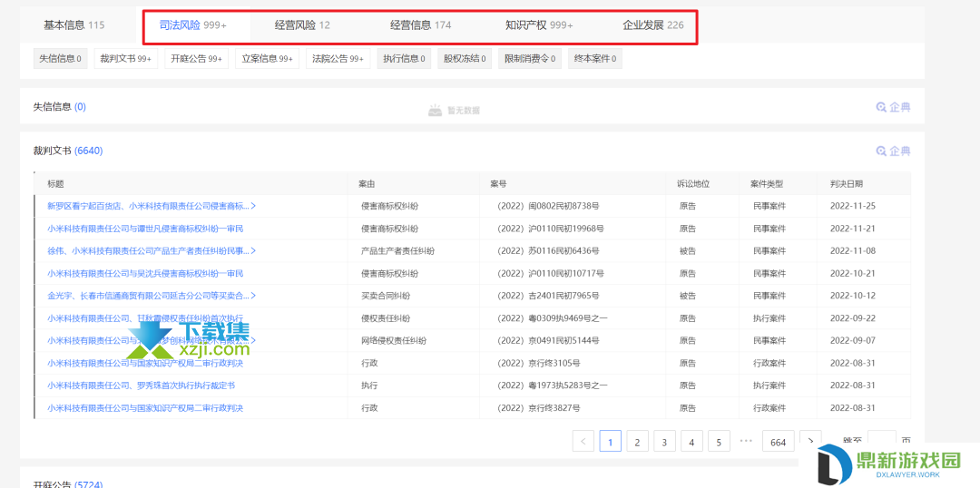Click case number 沪0110民初19968号
Image resolution: width=980 pixels, height=488 pixels.
click(x=551, y=228)
